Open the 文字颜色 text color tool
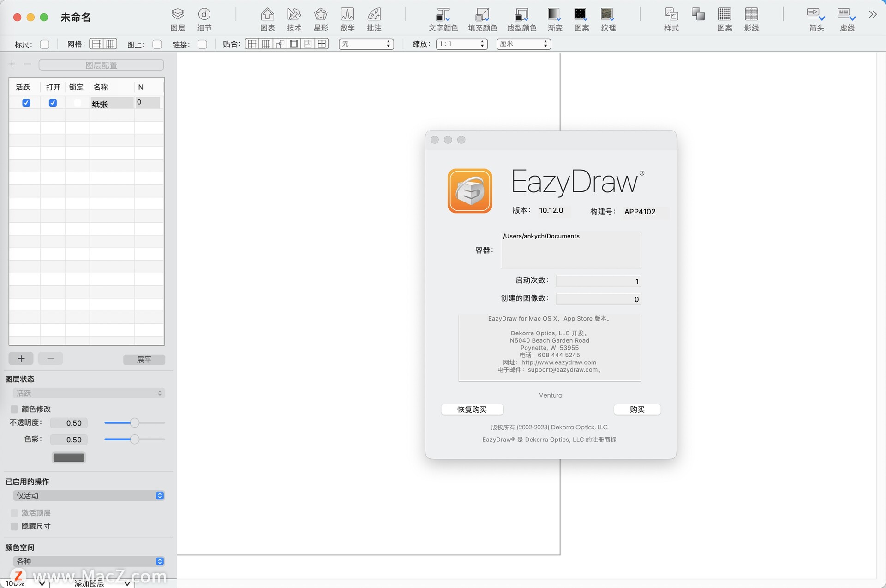Image resolution: width=886 pixels, height=588 pixels. pos(443,19)
